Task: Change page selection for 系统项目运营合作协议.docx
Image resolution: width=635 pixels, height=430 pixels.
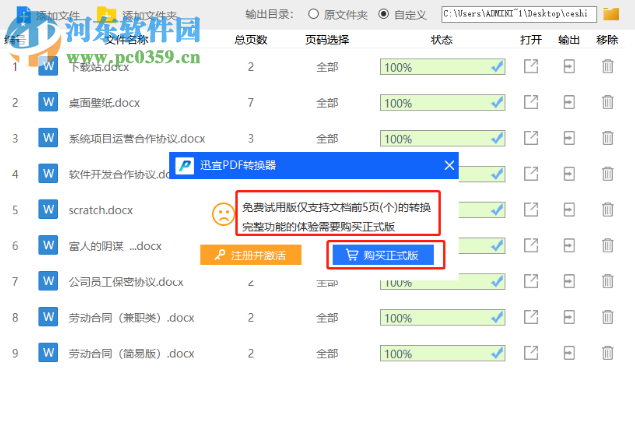Action: (x=327, y=138)
